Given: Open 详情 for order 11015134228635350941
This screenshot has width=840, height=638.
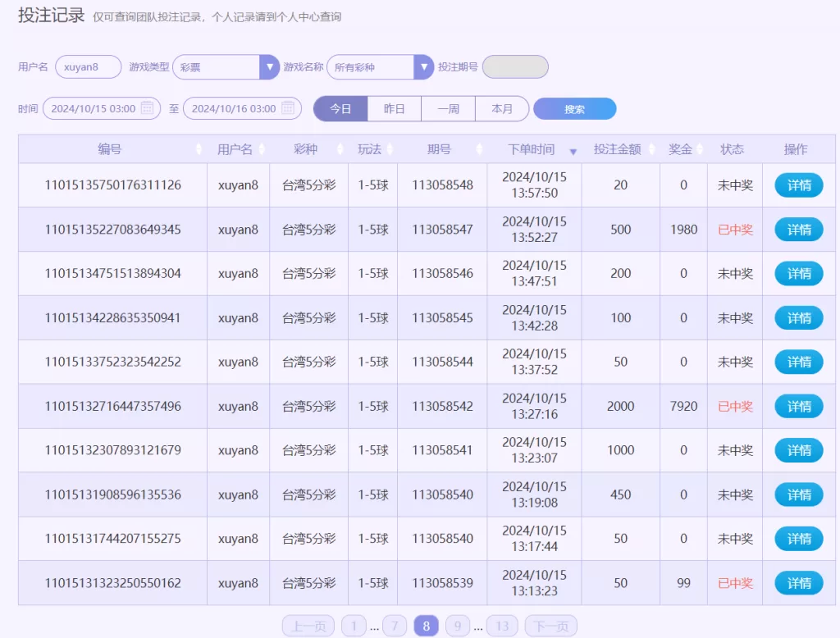Looking at the screenshot, I should pyautogui.click(x=799, y=318).
